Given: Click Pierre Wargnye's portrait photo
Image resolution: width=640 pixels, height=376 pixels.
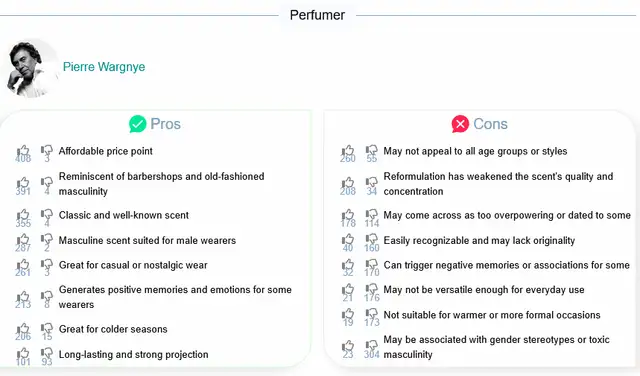Looking at the screenshot, I should point(32,69).
